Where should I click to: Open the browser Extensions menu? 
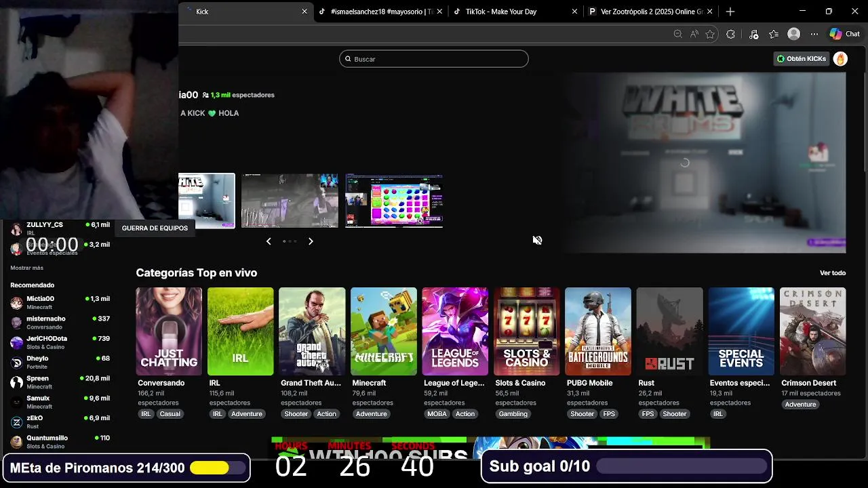730,34
